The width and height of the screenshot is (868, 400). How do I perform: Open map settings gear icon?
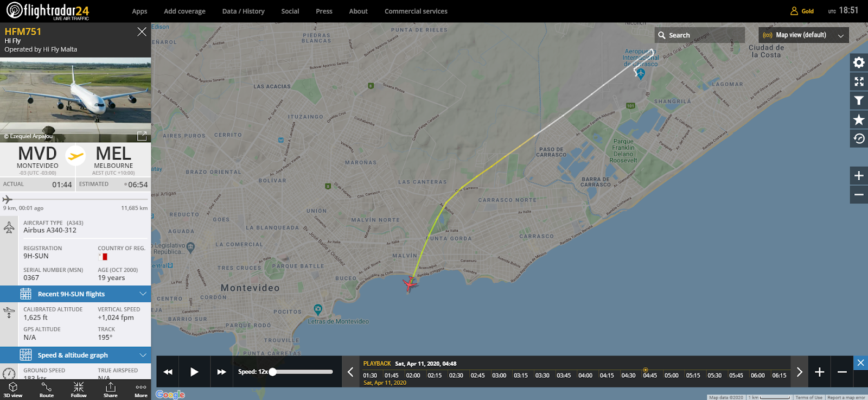pos(858,62)
